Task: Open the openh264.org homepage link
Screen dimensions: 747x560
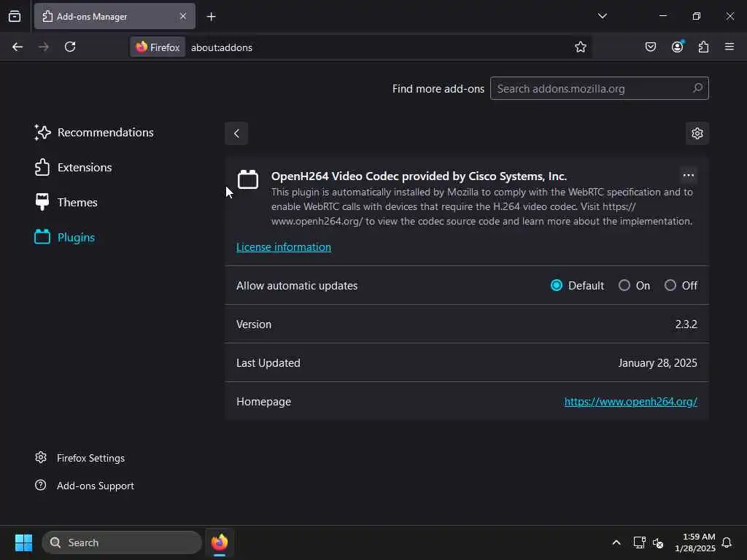Action: (631, 402)
